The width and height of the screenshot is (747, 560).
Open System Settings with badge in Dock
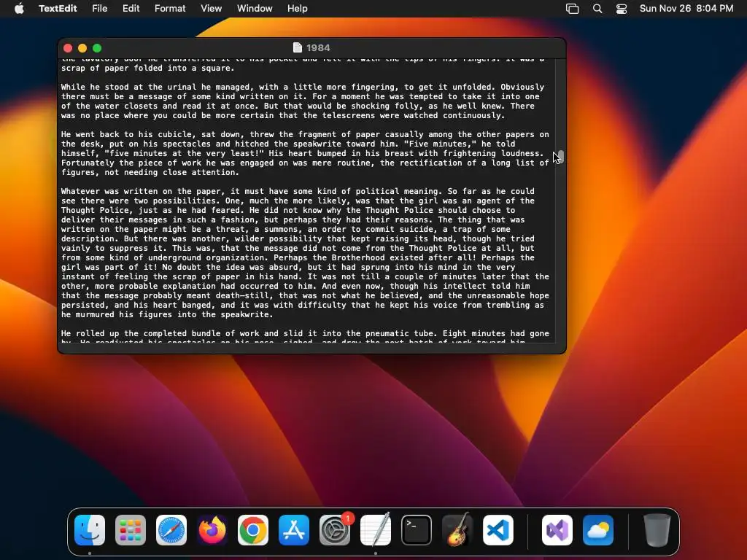pyautogui.click(x=335, y=530)
